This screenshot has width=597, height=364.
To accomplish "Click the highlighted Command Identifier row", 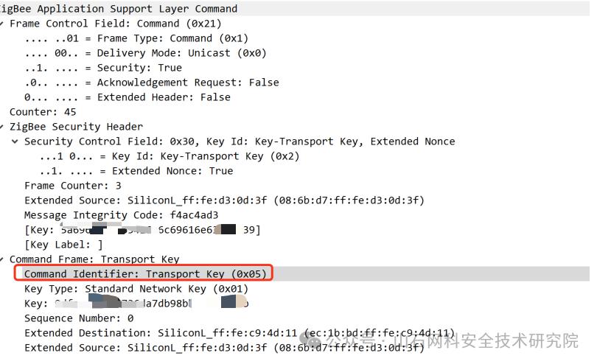I will click(144, 274).
